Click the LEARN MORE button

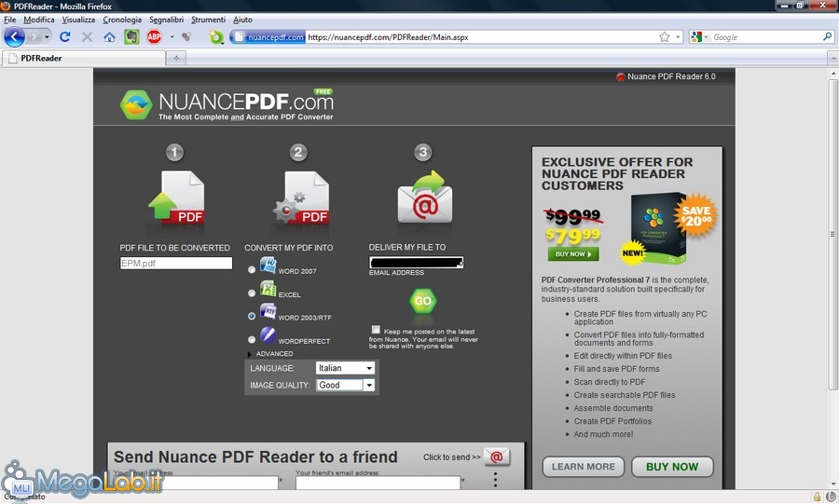[584, 467]
